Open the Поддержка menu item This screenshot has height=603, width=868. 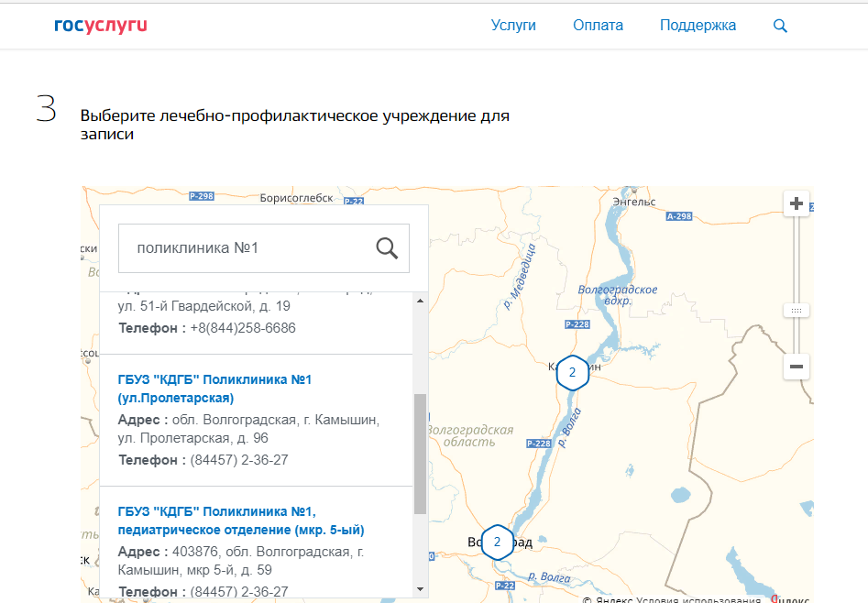click(x=698, y=26)
